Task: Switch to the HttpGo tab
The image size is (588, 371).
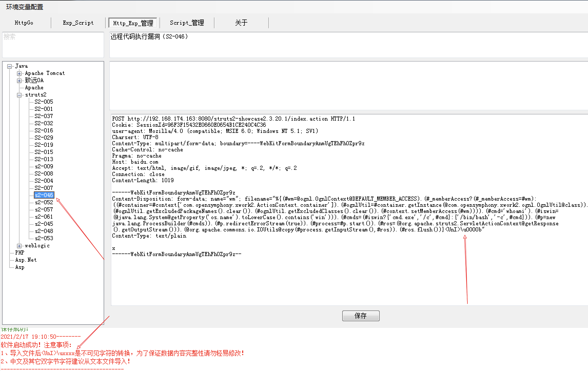Action: [24, 23]
